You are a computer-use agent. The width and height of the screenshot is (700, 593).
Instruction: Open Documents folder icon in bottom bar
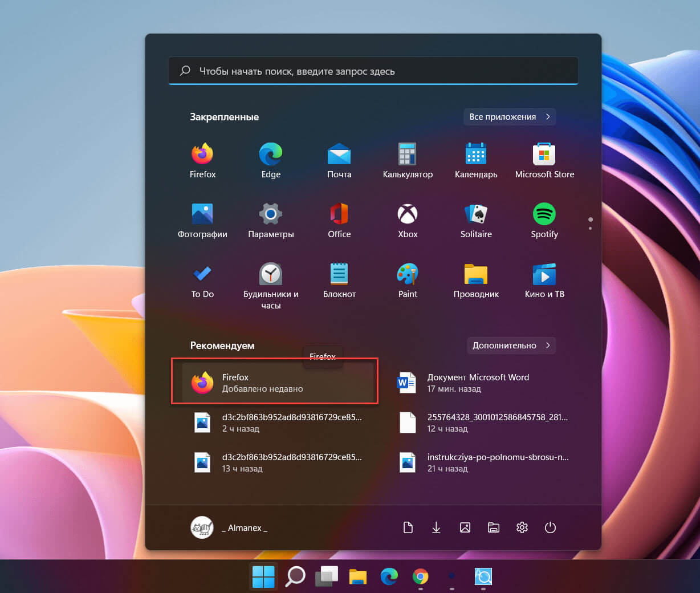pos(408,527)
